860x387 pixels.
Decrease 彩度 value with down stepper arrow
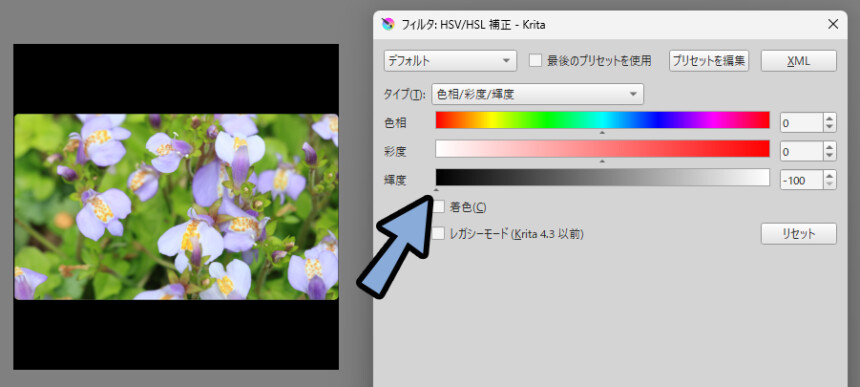[x=830, y=156]
